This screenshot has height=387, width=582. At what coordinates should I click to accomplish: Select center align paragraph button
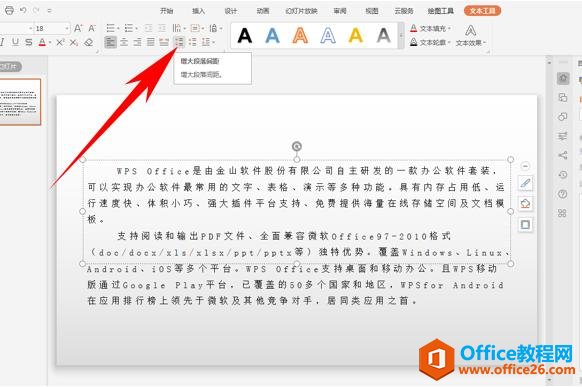click(124, 42)
